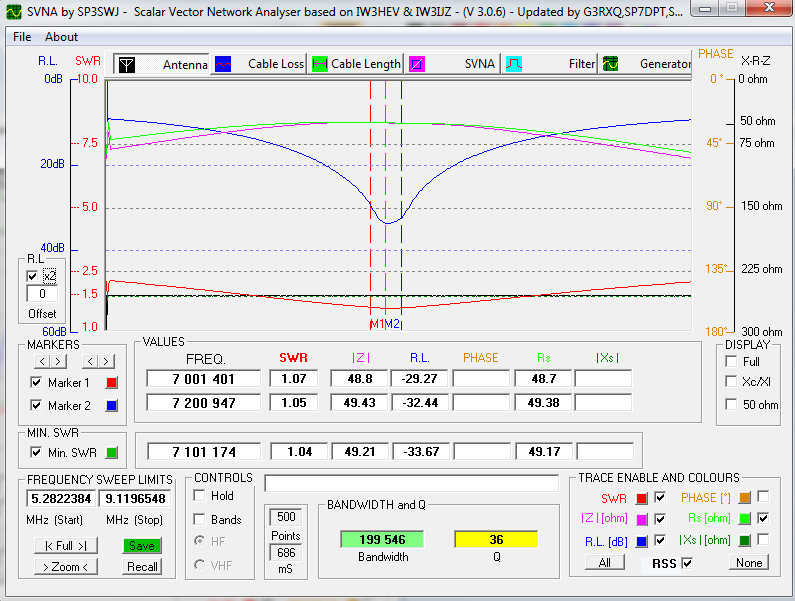Click Marker 1 red colour box
Screen dimensions: 795x601
(112, 382)
